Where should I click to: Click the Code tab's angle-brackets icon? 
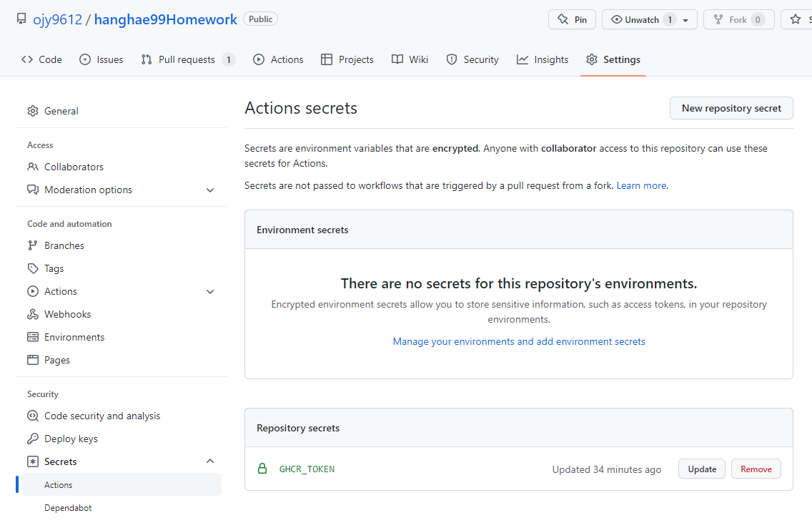[x=27, y=59]
